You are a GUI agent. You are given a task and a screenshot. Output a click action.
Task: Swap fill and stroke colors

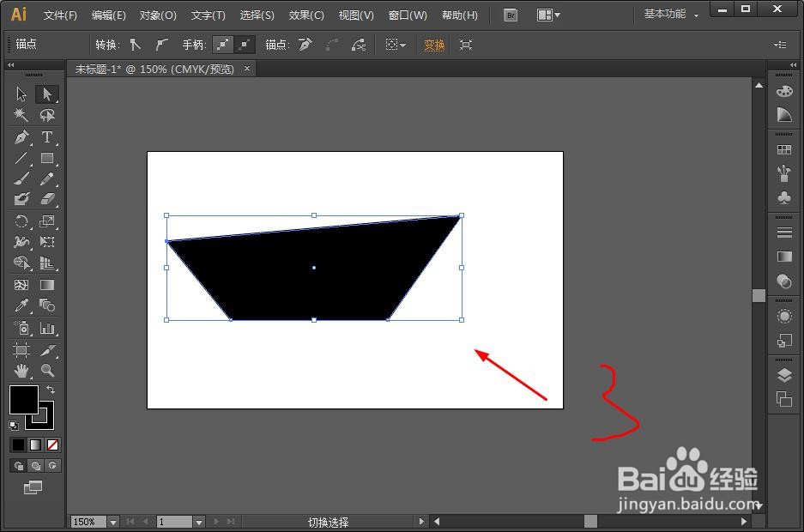click(x=51, y=390)
